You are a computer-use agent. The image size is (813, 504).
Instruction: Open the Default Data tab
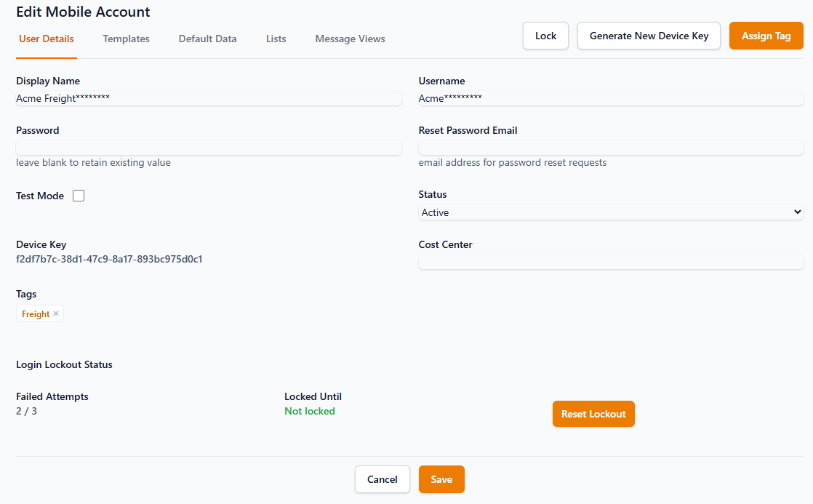pos(207,39)
